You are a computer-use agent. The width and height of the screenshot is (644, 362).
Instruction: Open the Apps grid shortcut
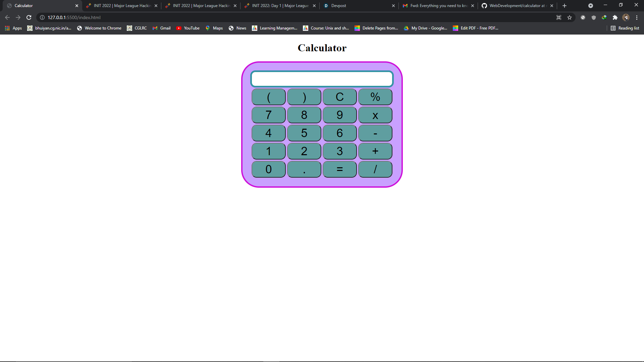(x=13, y=28)
